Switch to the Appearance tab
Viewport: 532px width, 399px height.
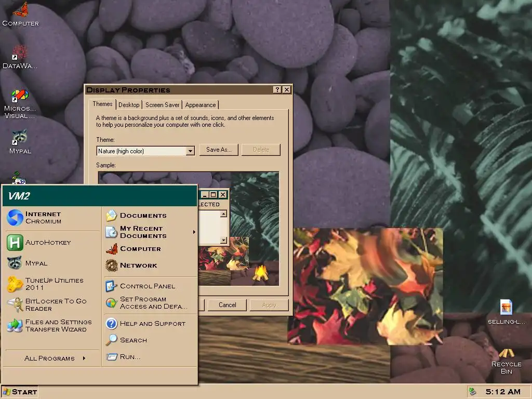point(200,105)
